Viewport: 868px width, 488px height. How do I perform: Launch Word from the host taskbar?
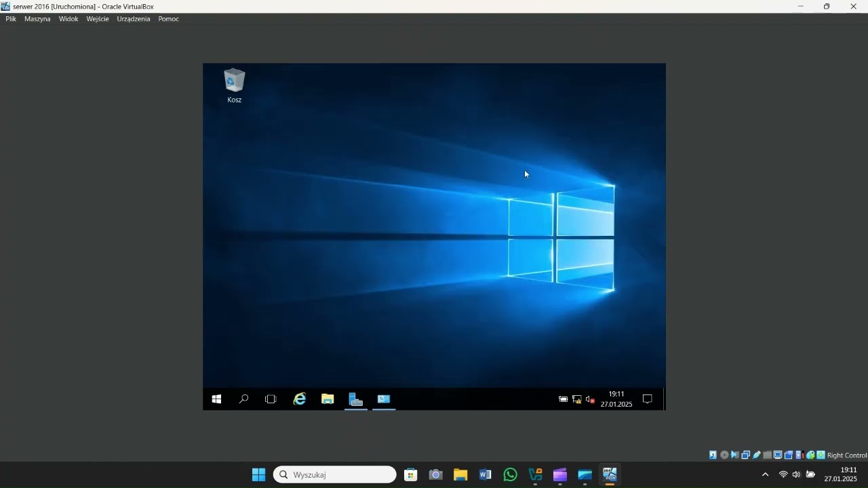pyautogui.click(x=486, y=474)
